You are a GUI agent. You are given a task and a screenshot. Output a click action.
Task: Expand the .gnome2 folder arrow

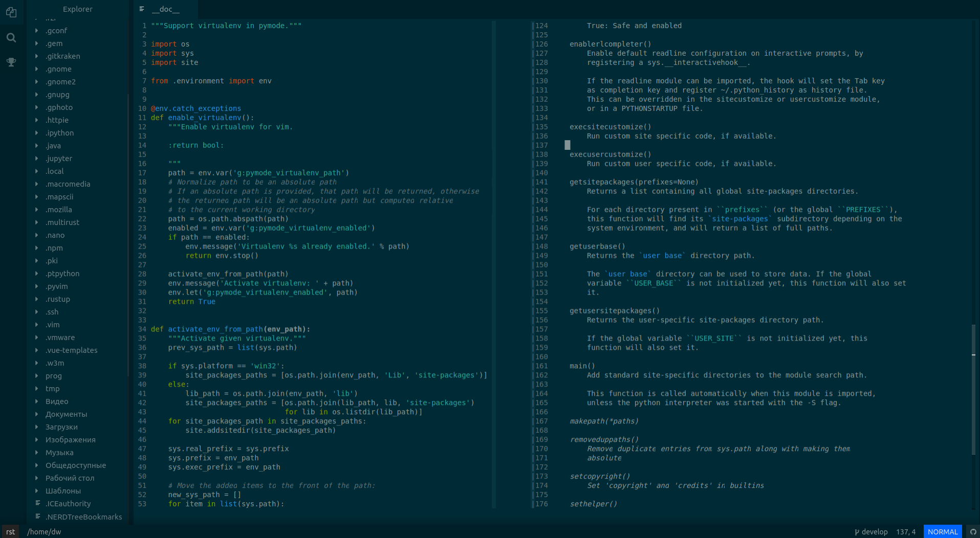tap(36, 81)
